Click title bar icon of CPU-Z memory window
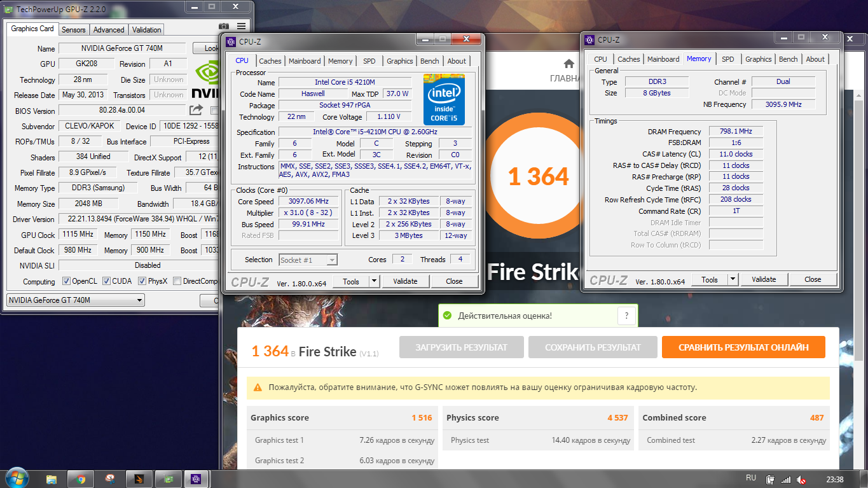This screenshot has height=488, width=868. pos(589,39)
